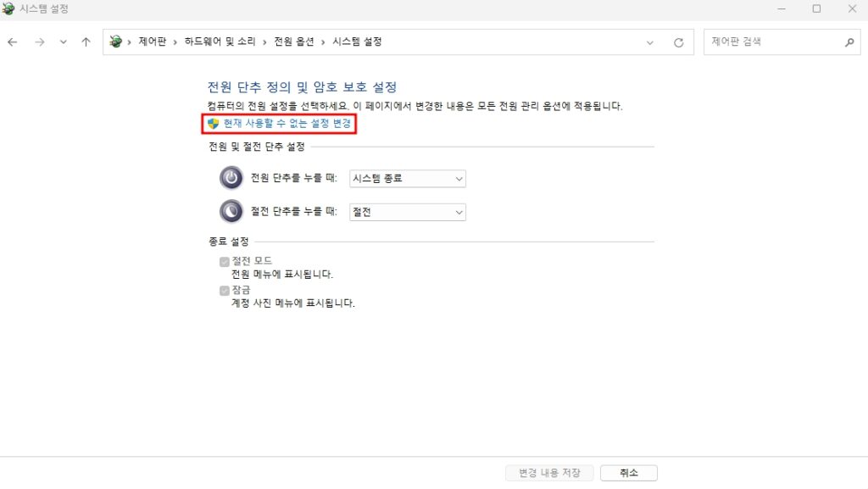Navigate to 제어판 breadcrumb

[153, 42]
